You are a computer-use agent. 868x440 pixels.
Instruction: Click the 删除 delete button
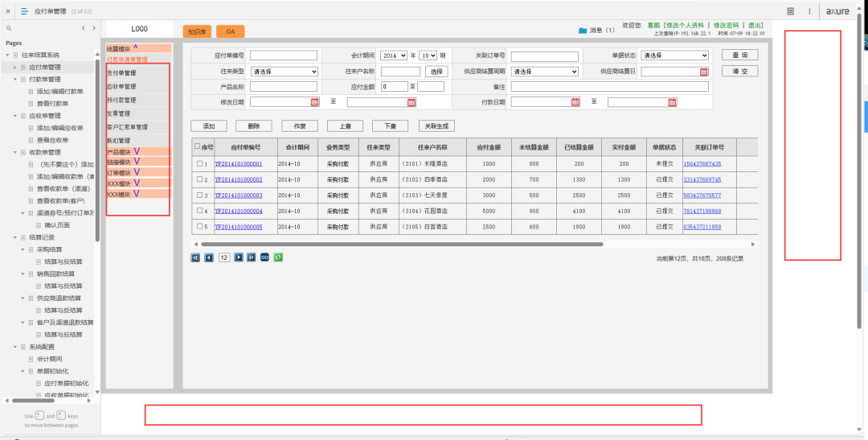(x=254, y=125)
